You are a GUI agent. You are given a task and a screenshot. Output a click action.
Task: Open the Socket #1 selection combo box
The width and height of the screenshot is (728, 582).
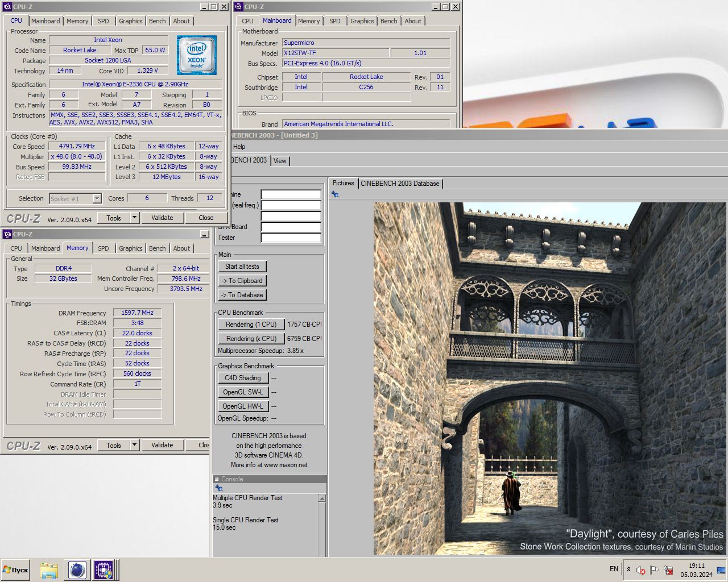[x=75, y=198]
